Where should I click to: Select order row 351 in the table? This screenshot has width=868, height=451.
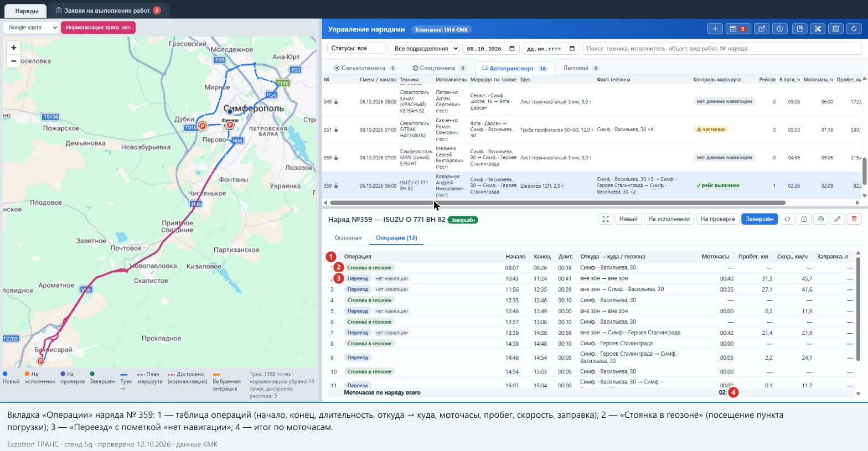pos(592,129)
